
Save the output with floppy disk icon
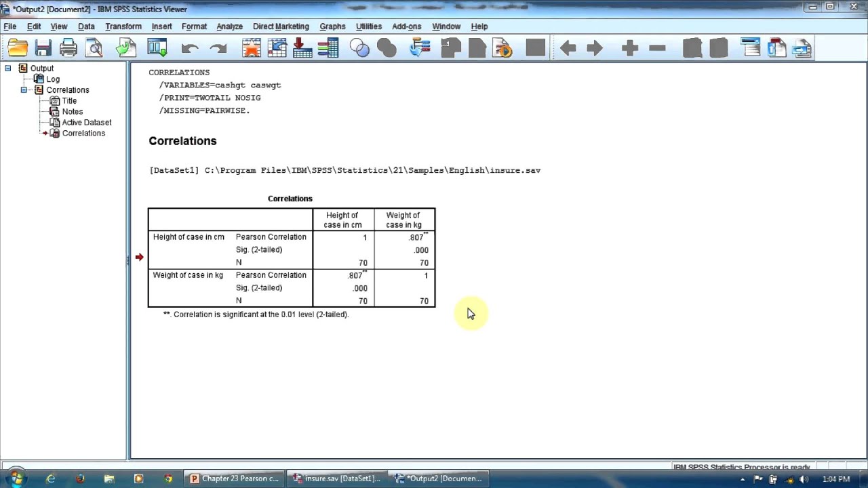pos(43,48)
